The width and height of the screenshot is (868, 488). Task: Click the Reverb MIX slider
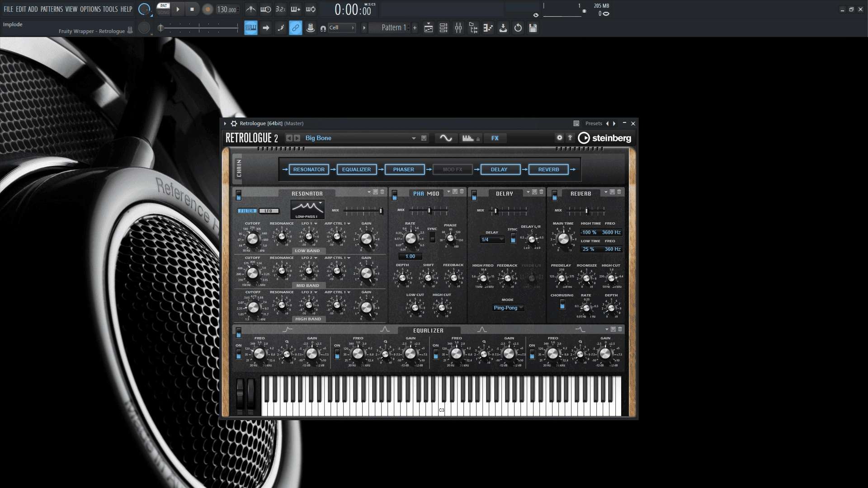point(586,211)
